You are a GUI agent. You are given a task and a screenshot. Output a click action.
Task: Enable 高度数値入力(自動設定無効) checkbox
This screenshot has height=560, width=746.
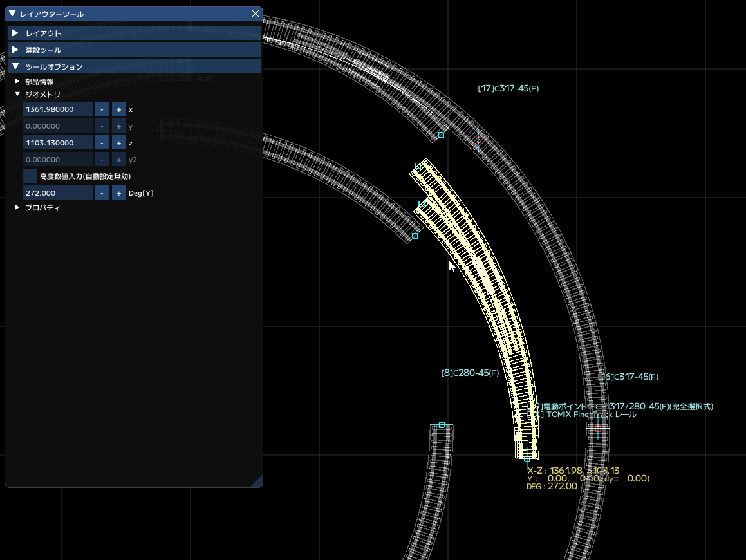pos(30,176)
